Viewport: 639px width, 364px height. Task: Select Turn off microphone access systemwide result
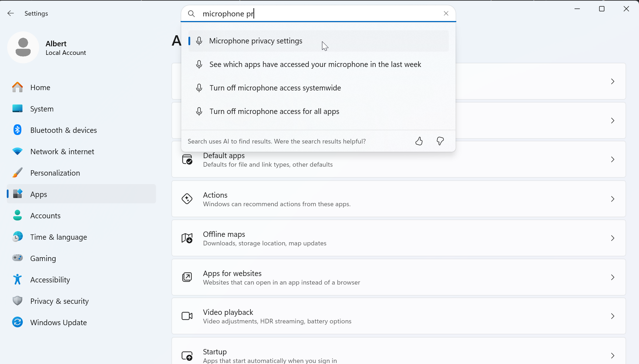point(275,88)
